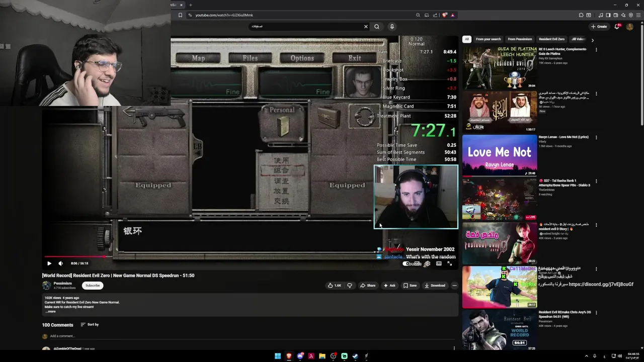Open the Diablo 3 live stream thumbnail
Screen dimensions: 644x362
click(500, 199)
